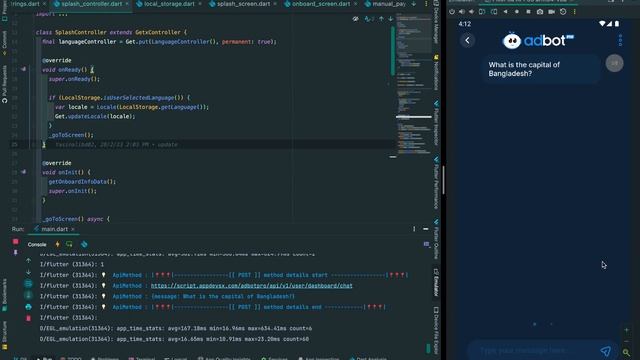Rotate the emulator left

pyautogui.click(x=482, y=12)
